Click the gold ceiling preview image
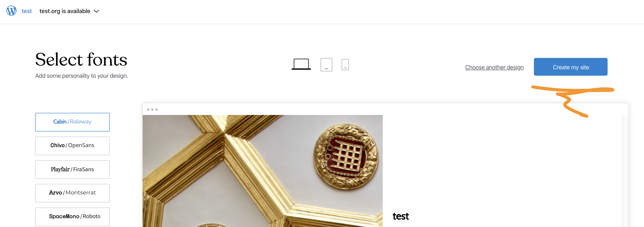Screen dimensions: 644x227 (263, 171)
